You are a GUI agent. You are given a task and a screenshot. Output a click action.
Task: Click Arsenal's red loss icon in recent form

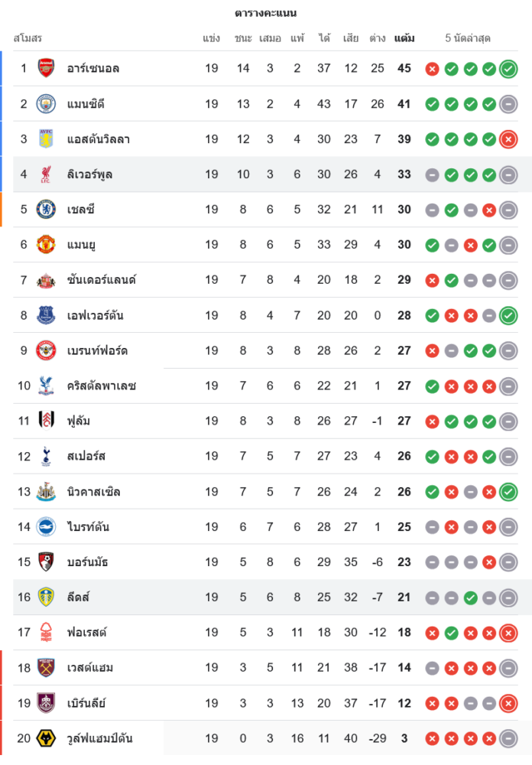[x=432, y=69]
